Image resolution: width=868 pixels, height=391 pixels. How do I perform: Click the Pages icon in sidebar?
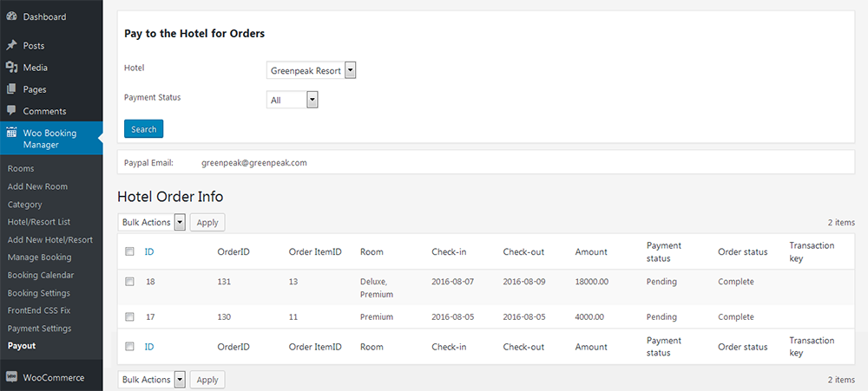11,89
